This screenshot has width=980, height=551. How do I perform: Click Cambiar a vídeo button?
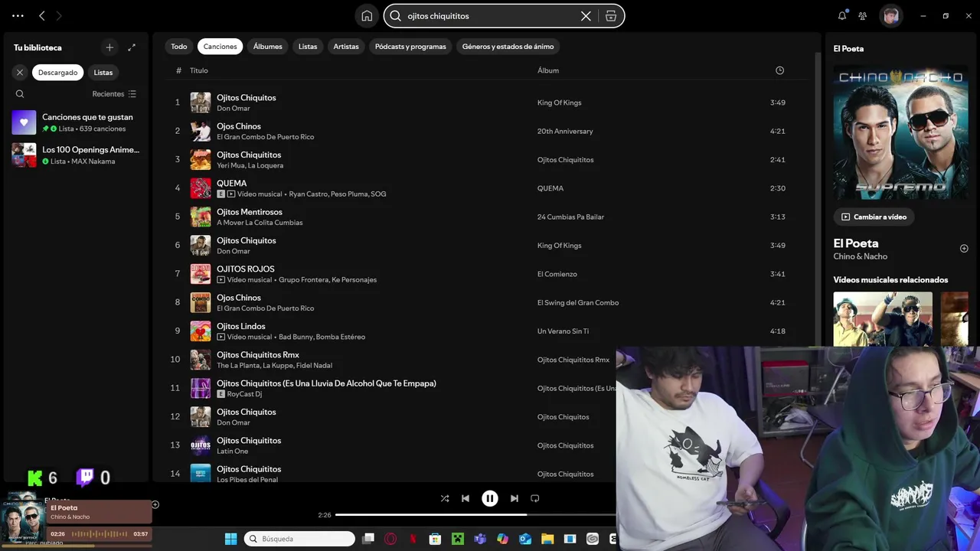click(874, 217)
